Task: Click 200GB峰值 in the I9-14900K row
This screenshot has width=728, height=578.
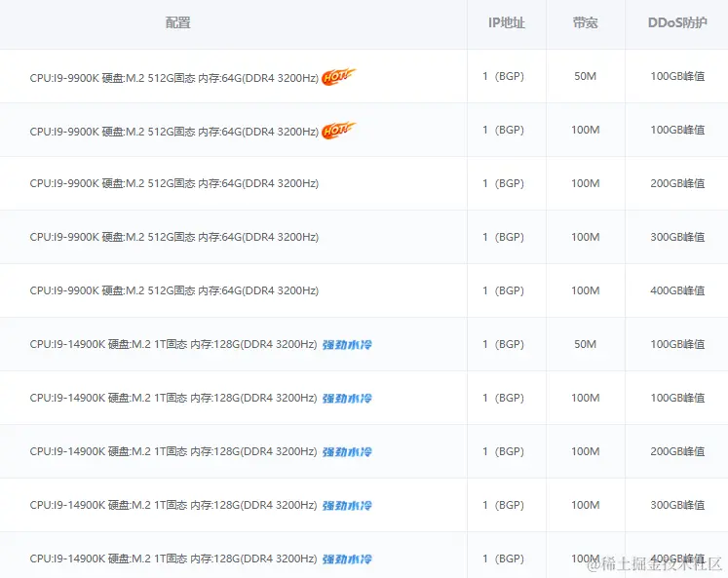Action: click(x=677, y=451)
